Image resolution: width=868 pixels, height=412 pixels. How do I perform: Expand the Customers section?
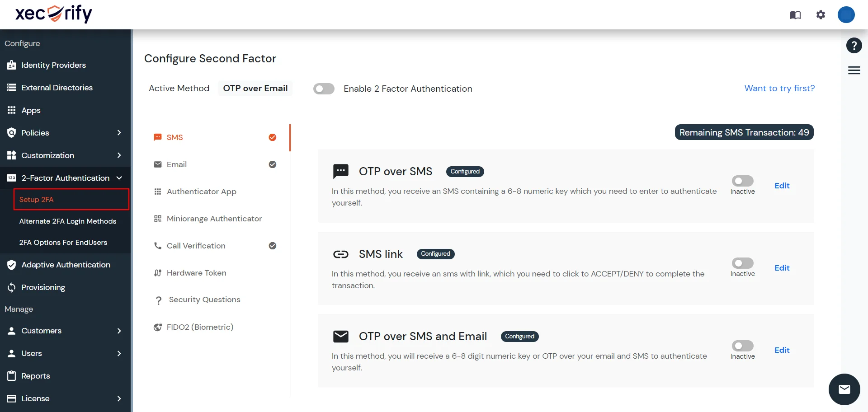tap(119, 331)
